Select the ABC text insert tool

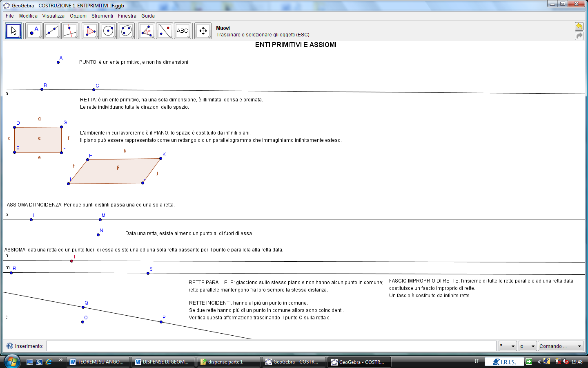(x=183, y=31)
